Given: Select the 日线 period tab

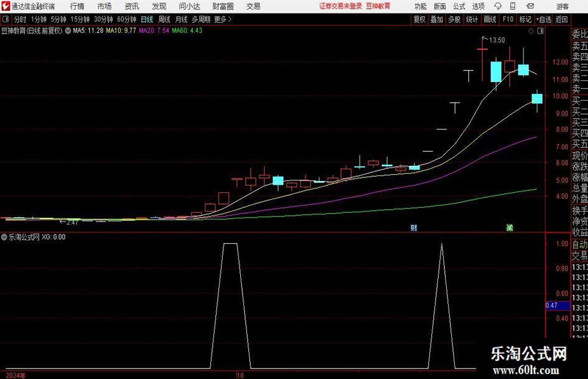Looking at the screenshot, I should [x=147, y=19].
